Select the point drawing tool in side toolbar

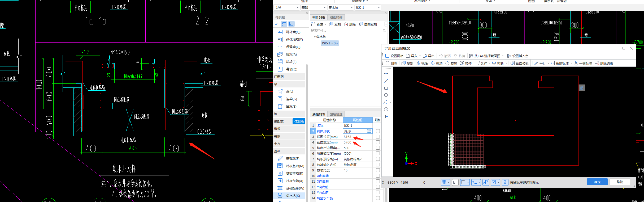[x=386, y=73]
